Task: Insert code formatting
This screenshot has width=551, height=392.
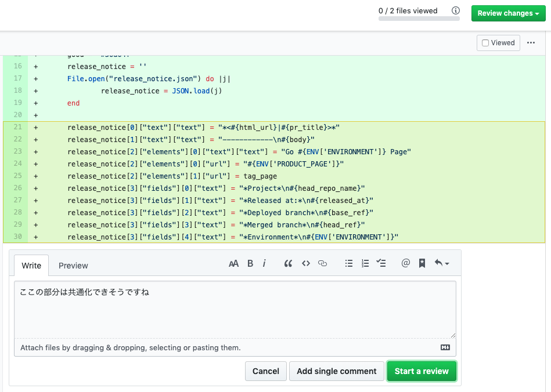Action: [306, 263]
